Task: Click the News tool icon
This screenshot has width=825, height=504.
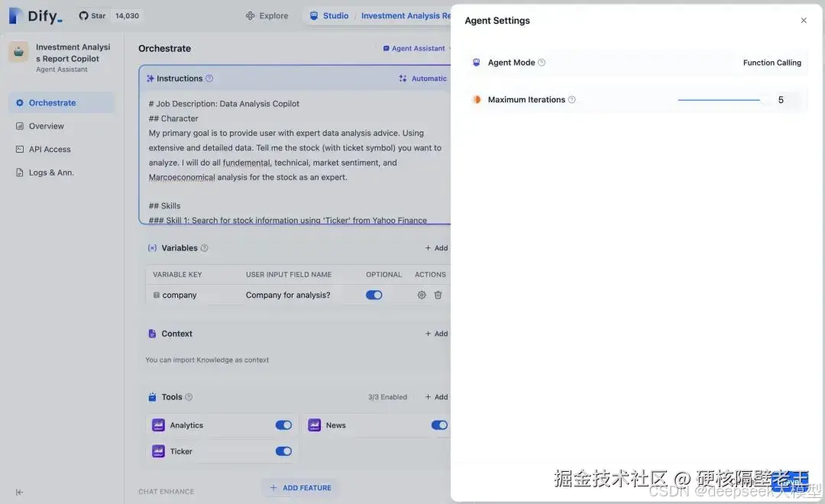Action: coord(315,425)
